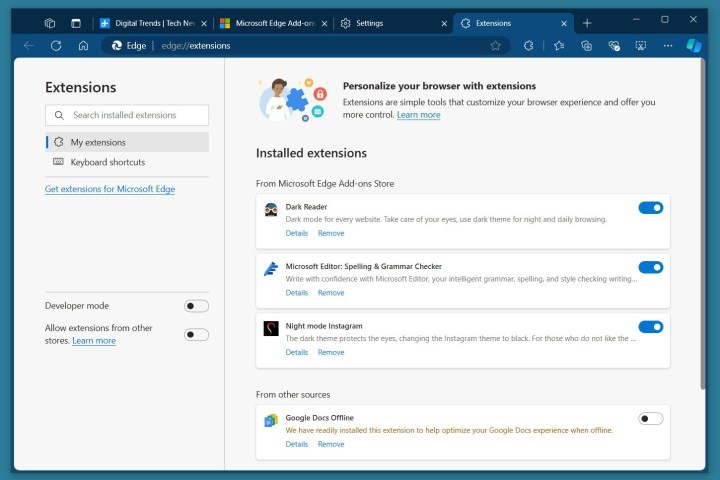Click the screenshot icon in toolbar
Viewport: 720px width, 480px height.
click(641, 45)
